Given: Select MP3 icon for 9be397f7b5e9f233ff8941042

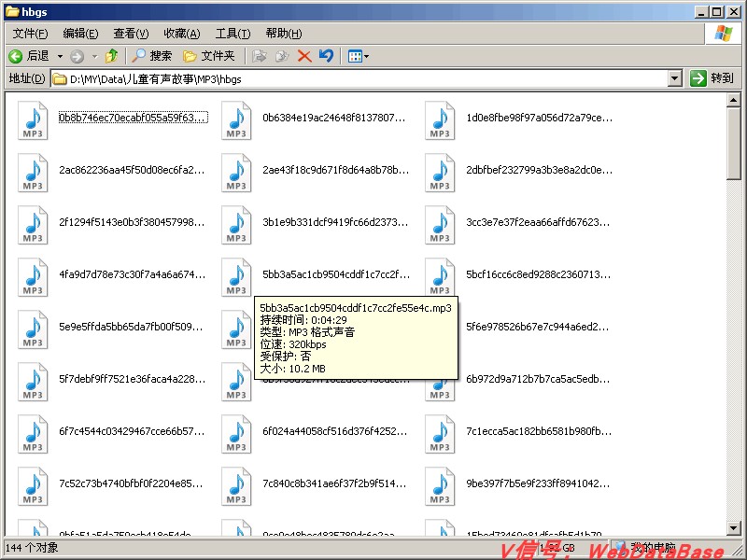Looking at the screenshot, I should (x=440, y=487).
